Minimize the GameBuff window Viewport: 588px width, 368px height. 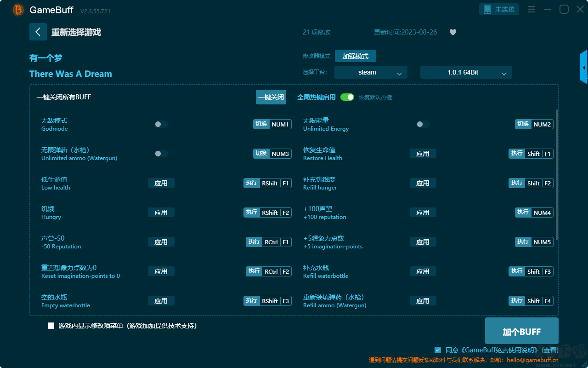click(x=548, y=9)
